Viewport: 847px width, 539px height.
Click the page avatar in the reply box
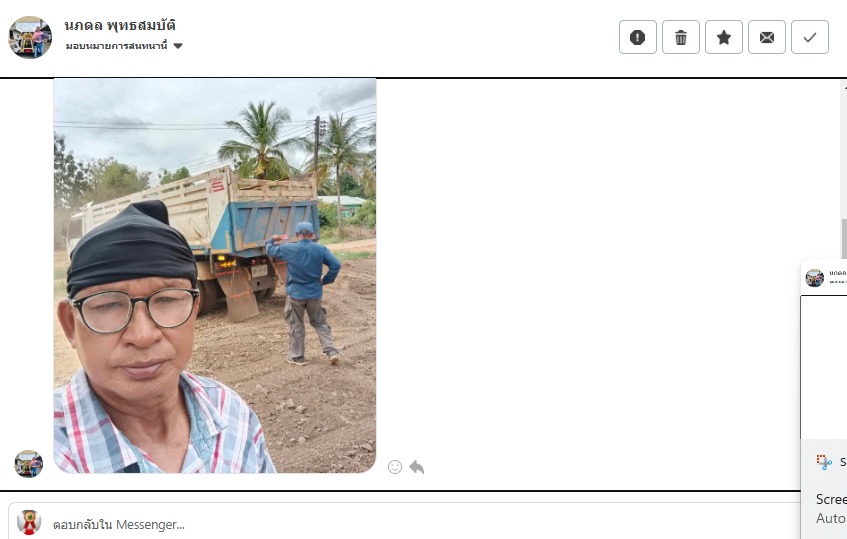point(29,523)
